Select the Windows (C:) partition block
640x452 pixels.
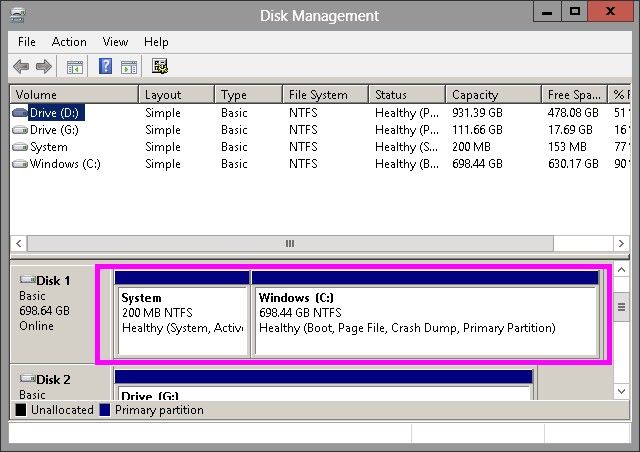[425, 320]
